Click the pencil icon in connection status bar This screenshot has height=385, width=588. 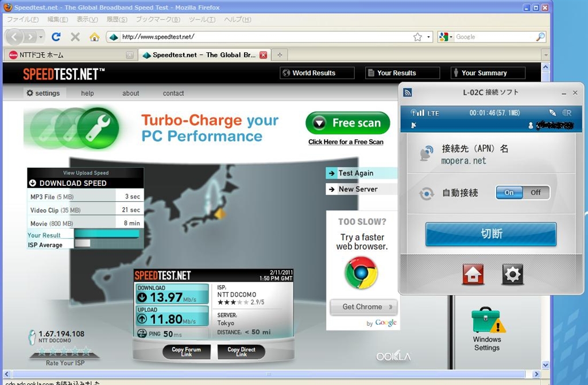click(552, 112)
